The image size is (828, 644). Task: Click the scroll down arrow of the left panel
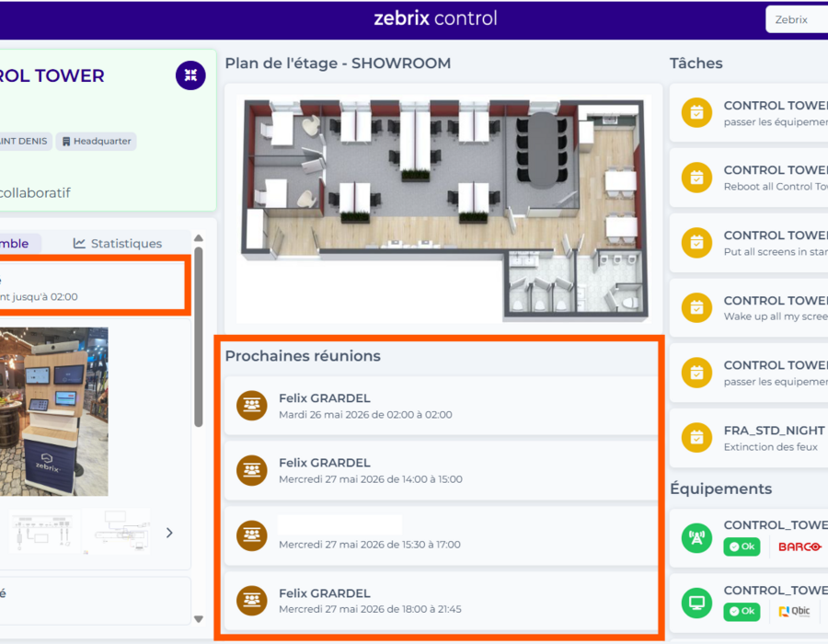(x=199, y=618)
